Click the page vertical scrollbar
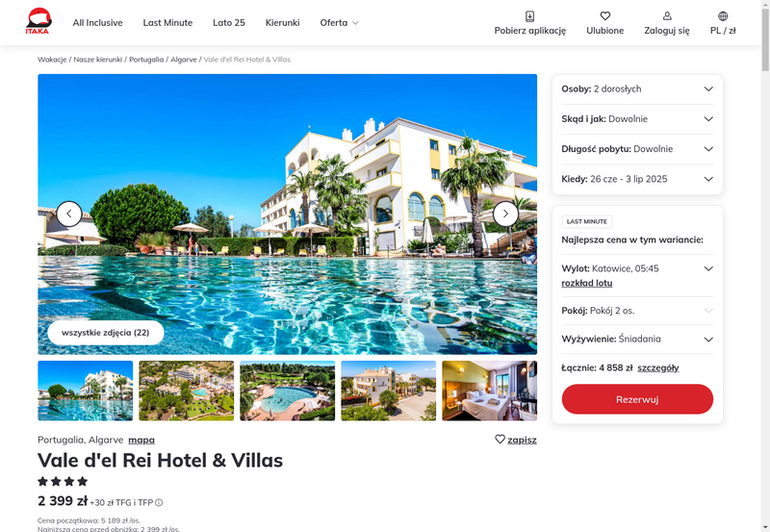The height and width of the screenshot is (532, 770). [765, 266]
